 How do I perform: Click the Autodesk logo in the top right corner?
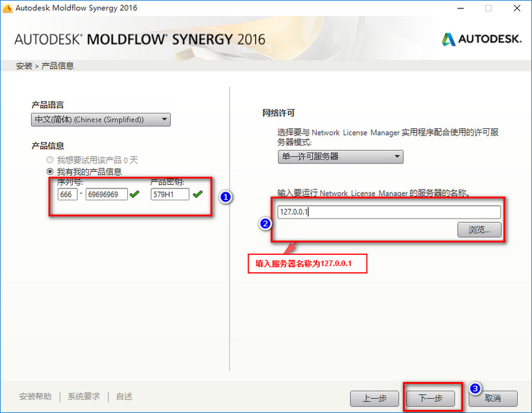481,39
